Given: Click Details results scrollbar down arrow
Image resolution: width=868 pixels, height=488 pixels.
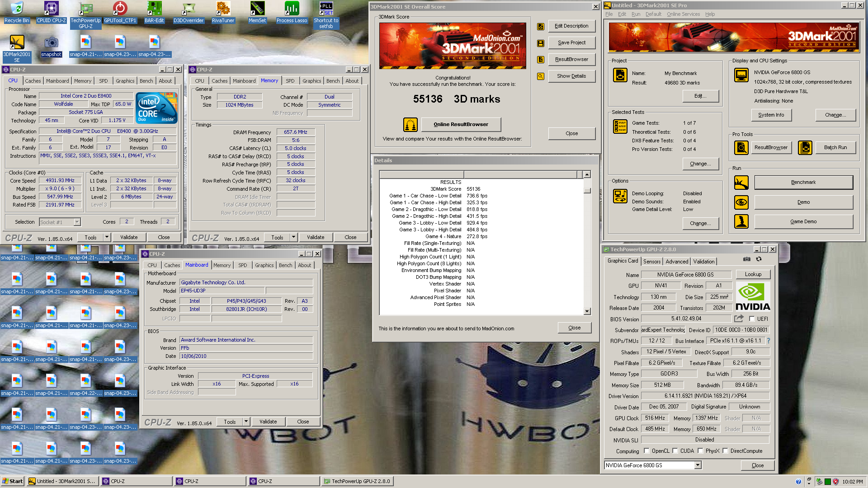Looking at the screenshot, I should point(587,311).
